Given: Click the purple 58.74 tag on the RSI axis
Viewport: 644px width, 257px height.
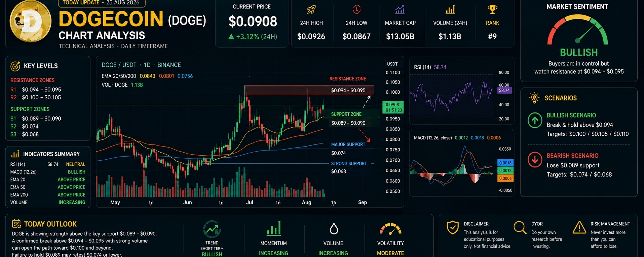Looking at the screenshot, I should (504, 90).
